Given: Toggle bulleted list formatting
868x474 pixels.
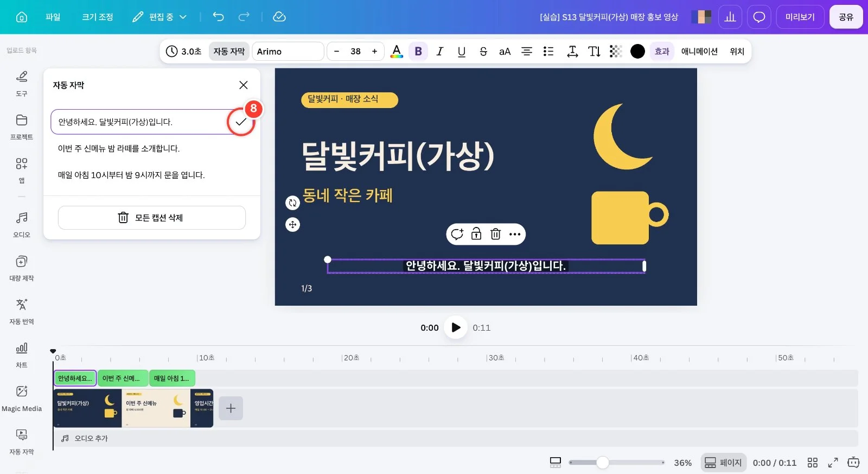Looking at the screenshot, I should 548,51.
